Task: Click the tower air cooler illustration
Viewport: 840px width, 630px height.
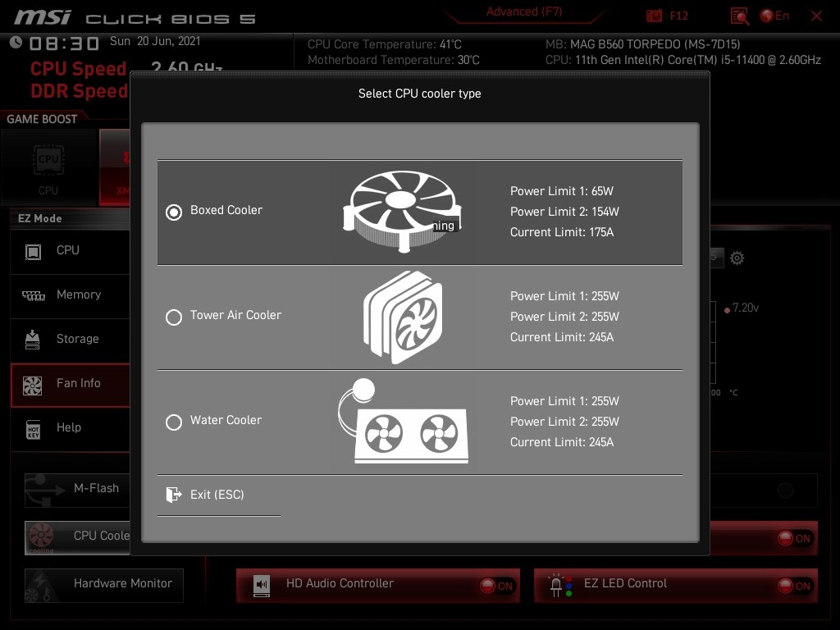Action: coord(403,317)
